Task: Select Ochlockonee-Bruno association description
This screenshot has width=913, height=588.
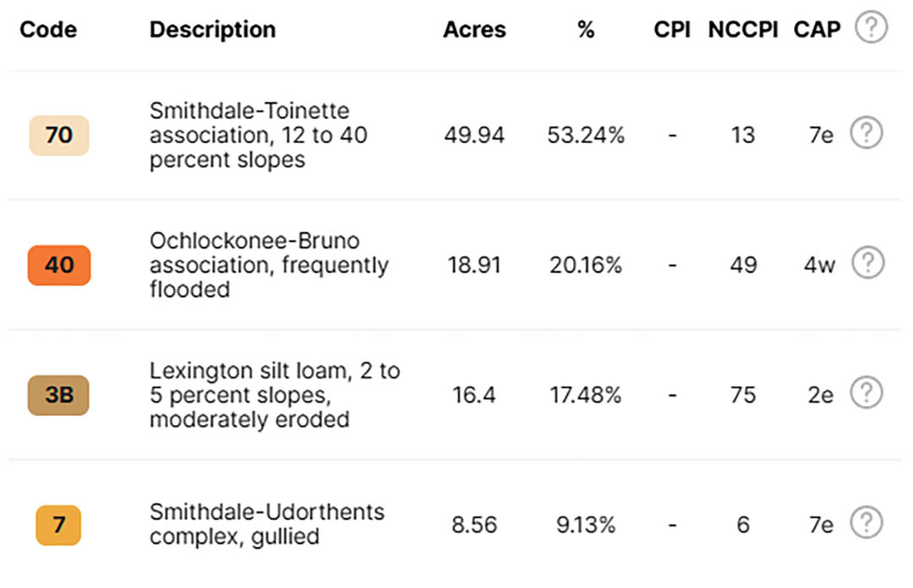Action: pyautogui.click(x=269, y=265)
